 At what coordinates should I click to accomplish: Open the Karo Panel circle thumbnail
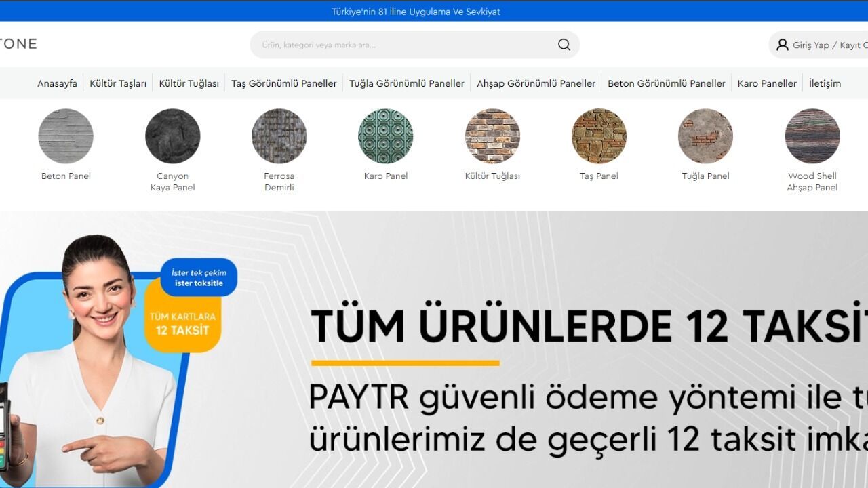(385, 136)
